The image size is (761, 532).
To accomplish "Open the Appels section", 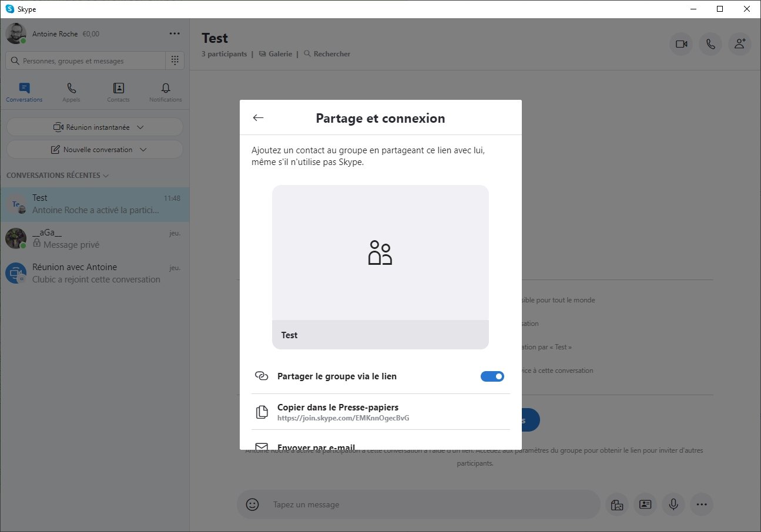I will pyautogui.click(x=71, y=91).
